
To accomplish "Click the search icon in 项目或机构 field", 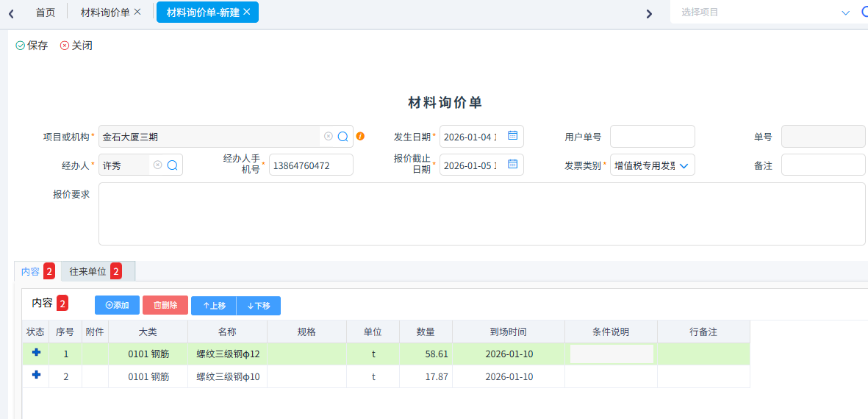I will click(342, 137).
